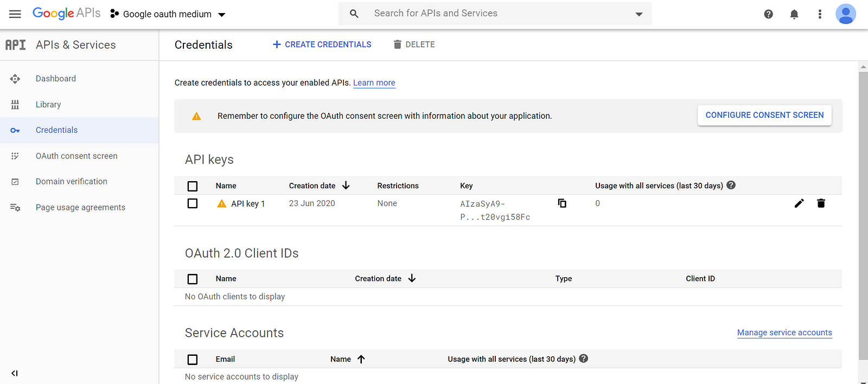868x384 pixels.
Task: Sort OAuth clients by Creation date arrow
Action: [412, 278]
